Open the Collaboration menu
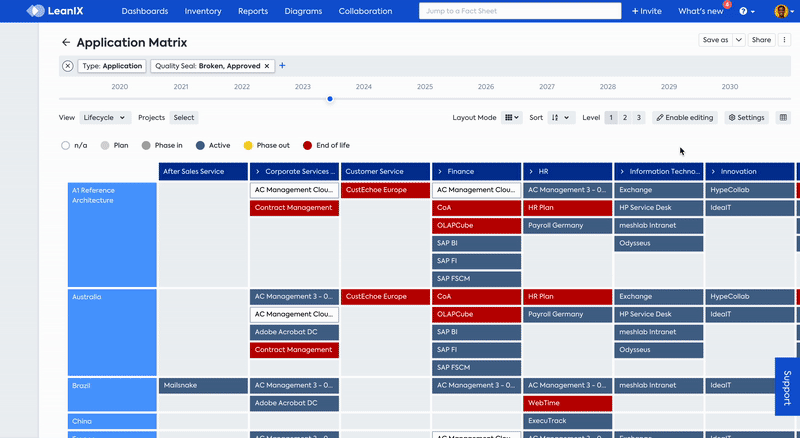 365,11
